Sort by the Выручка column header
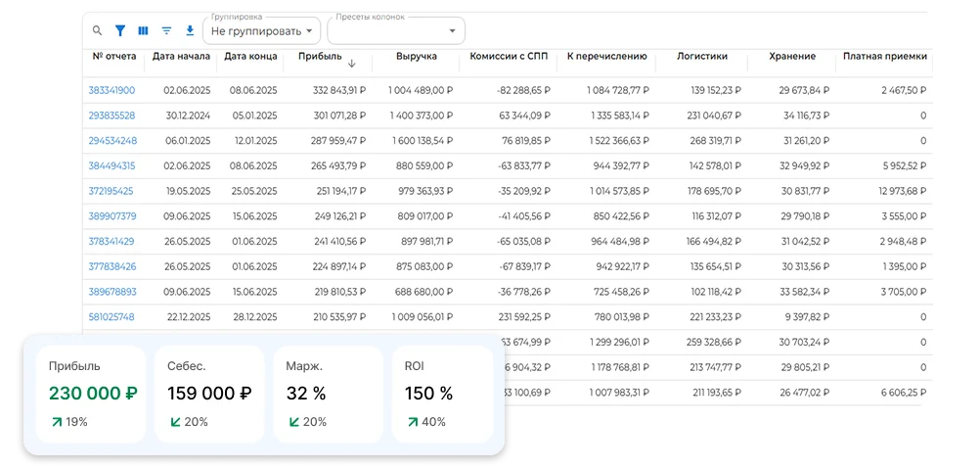This screenshot has width=980, height=468. (x=417, y=56)
